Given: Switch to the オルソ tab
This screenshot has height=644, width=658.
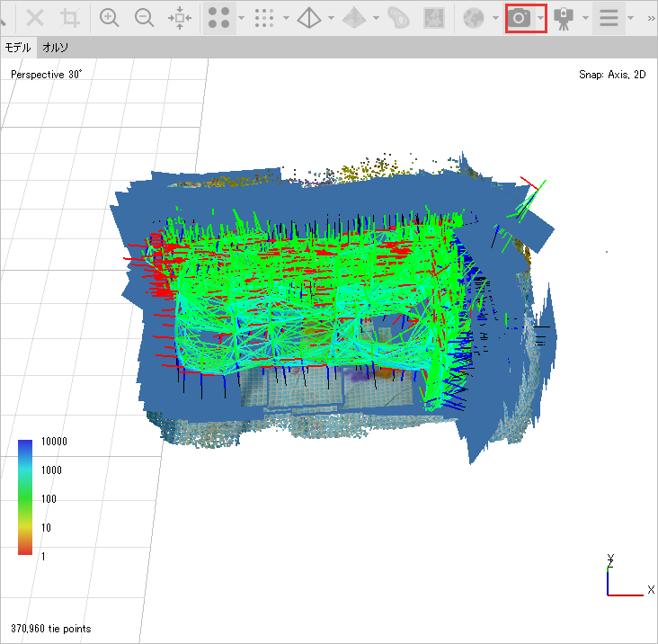Looking at the screenshot, I should click(56, 48).
